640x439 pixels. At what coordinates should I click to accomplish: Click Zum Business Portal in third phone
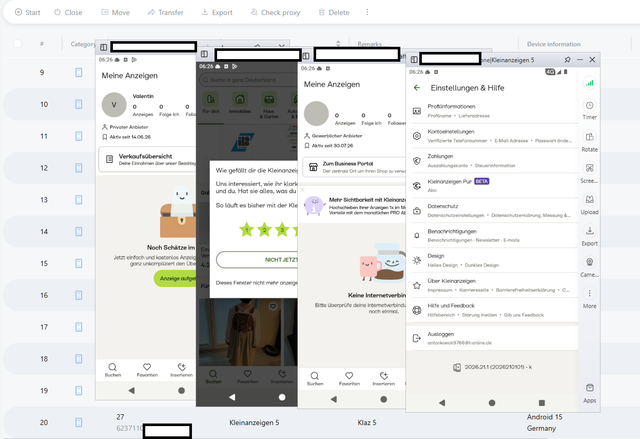[354, 167]
